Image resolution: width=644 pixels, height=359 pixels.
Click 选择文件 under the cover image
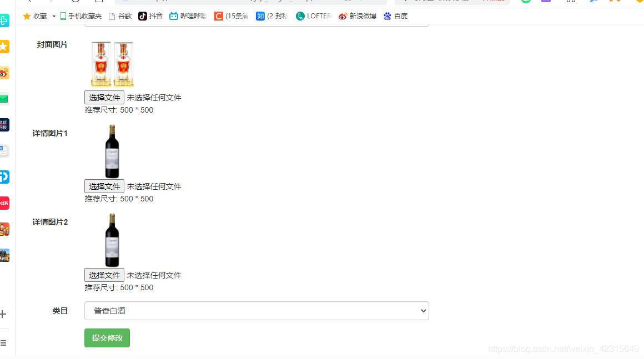pos(104,97)
